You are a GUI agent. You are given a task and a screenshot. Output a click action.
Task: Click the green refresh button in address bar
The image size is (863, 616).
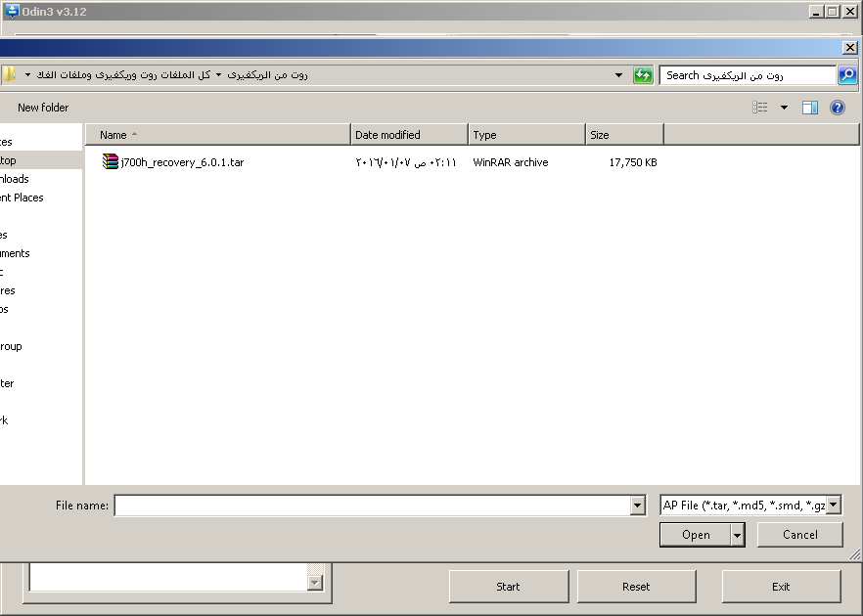point(642,74)
